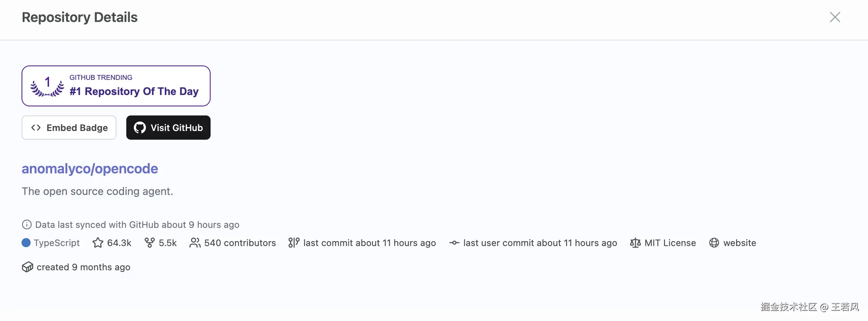The width and height of the screenshot is (868, 321).
Task: Click the globe website icon
Action: [x=714, y=243]
